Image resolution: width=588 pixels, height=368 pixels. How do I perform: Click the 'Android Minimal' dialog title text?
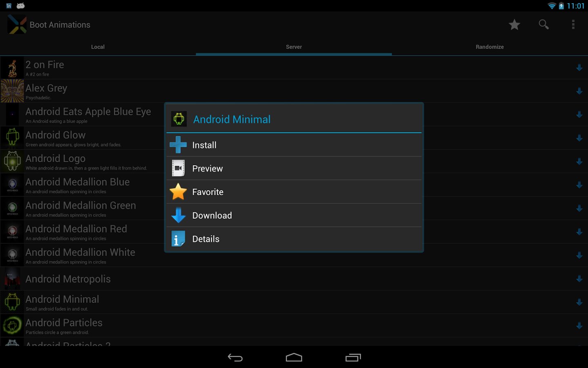point(232,119)
